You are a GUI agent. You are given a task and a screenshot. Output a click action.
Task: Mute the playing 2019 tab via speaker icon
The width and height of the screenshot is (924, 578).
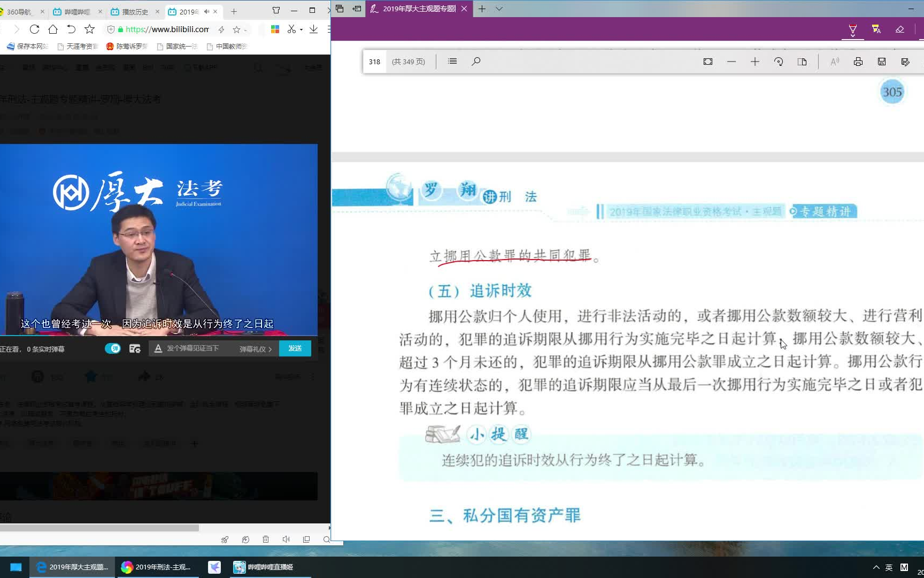click(206, 11)
